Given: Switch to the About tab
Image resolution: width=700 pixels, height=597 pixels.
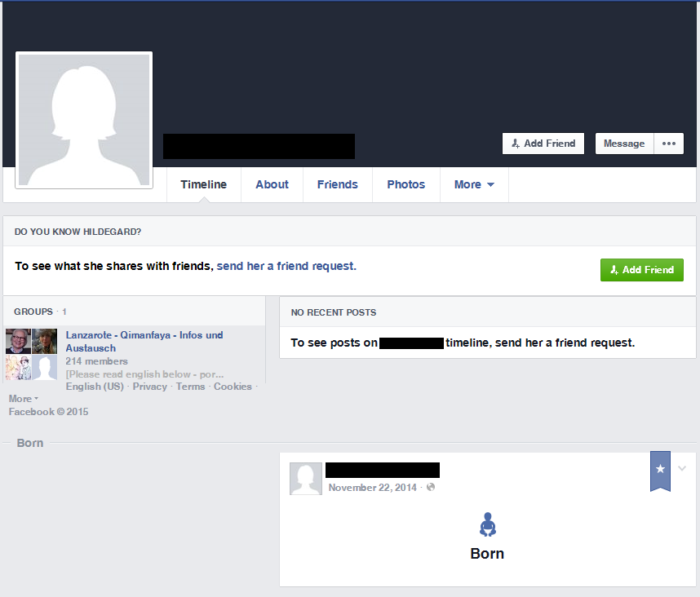Looking at the screenshot, I should [272, 184].
